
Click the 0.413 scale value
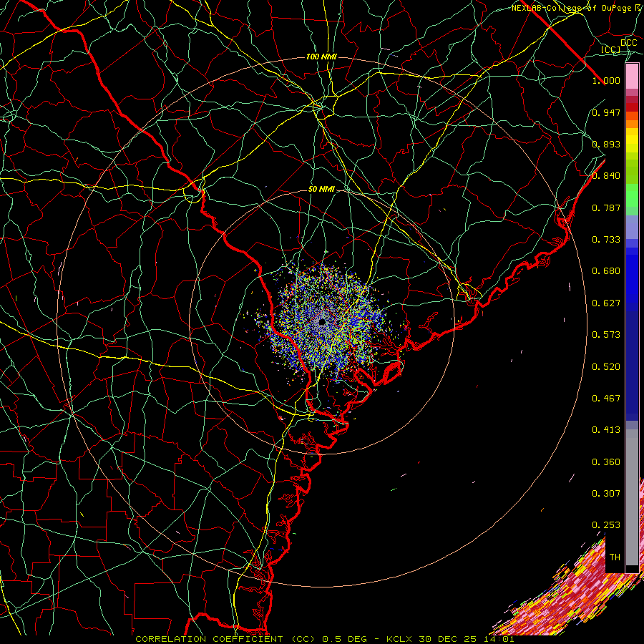pos(606,430)
